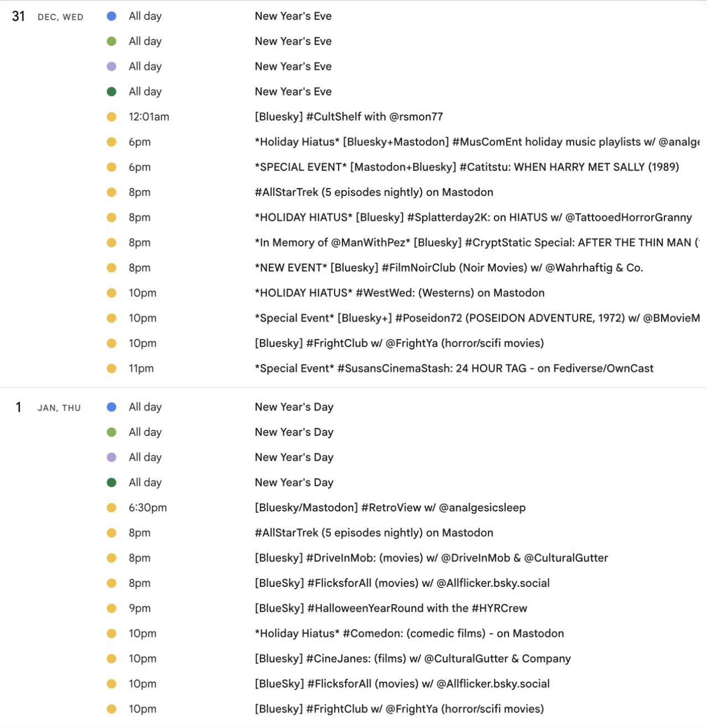
Task: Open the #Poseidon72 special event
Action: 476,318
